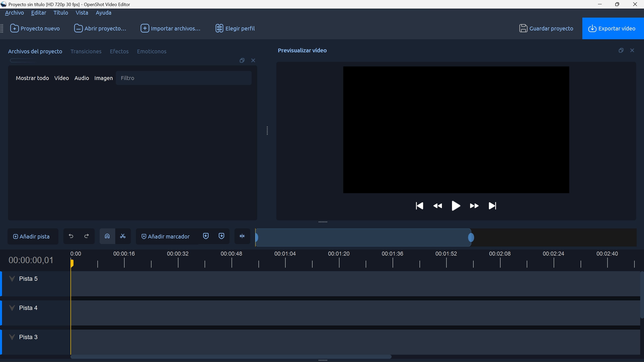Viewport: 644px width, 362px height.
Task: Select the Archivos del proyecto tab
Action: 35,51
